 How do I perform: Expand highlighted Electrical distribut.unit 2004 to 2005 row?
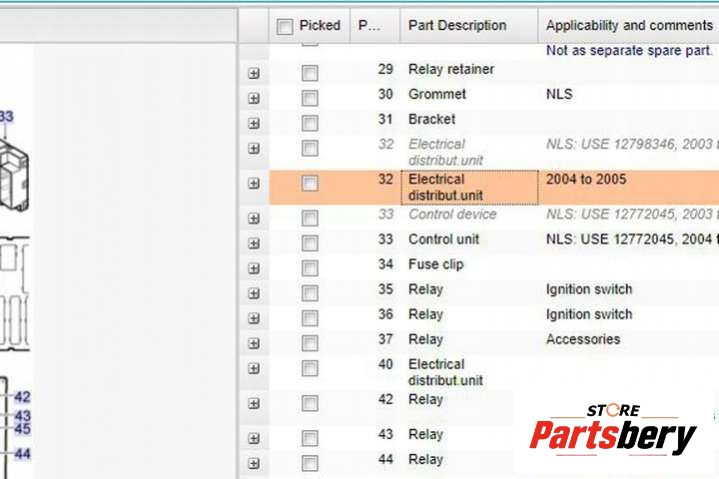coord(253,183)
